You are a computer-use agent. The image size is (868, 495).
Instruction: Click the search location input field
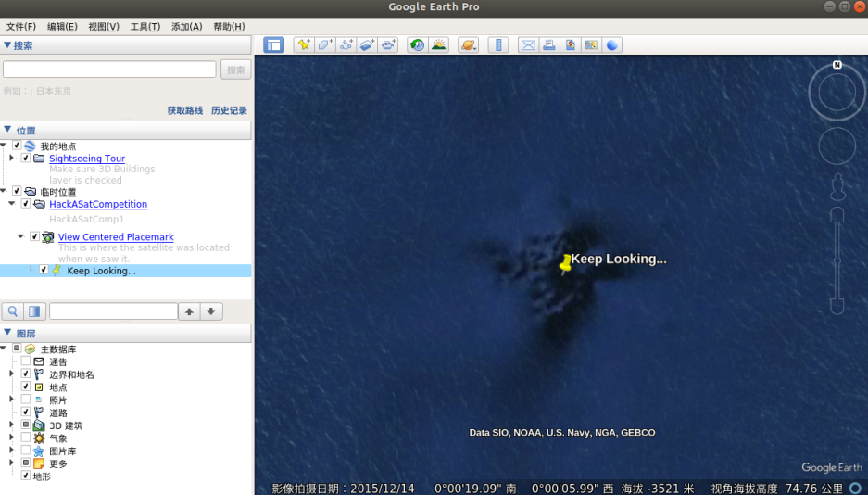[x=109, y=70]
